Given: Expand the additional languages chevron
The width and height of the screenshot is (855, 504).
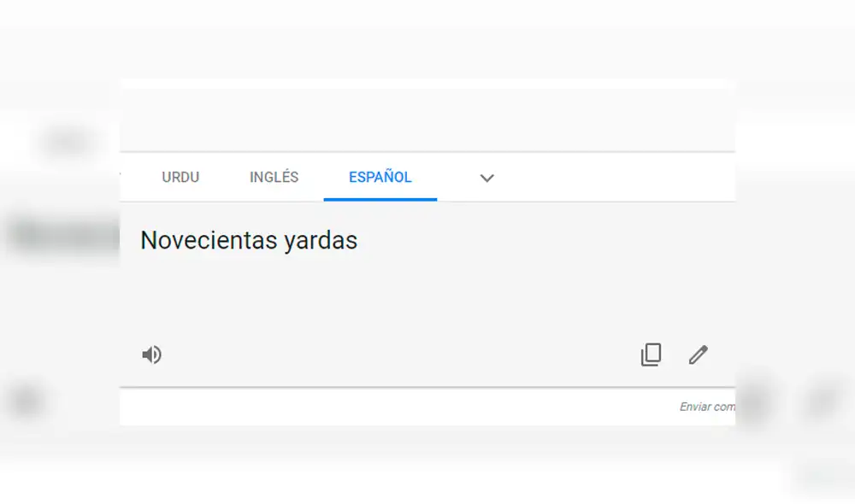Looking at the screenshot, I should tap(486, 179).
